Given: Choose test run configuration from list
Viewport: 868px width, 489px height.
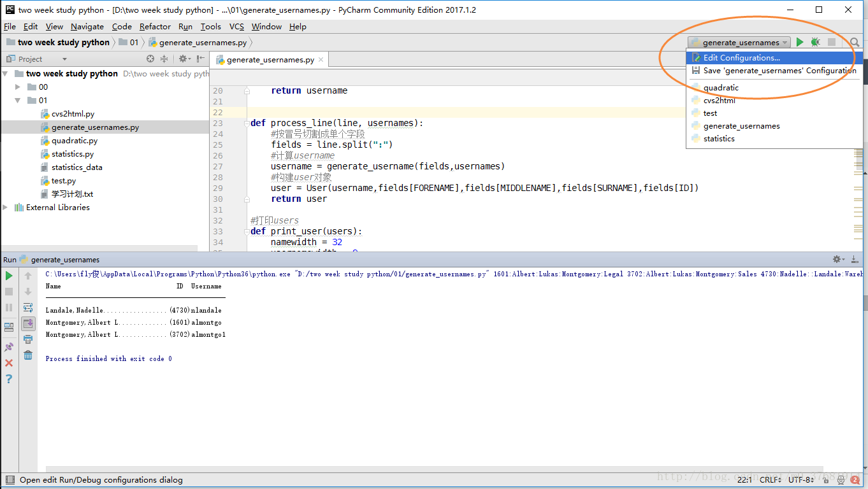Looking at the screenshot, I should [774, 113].
